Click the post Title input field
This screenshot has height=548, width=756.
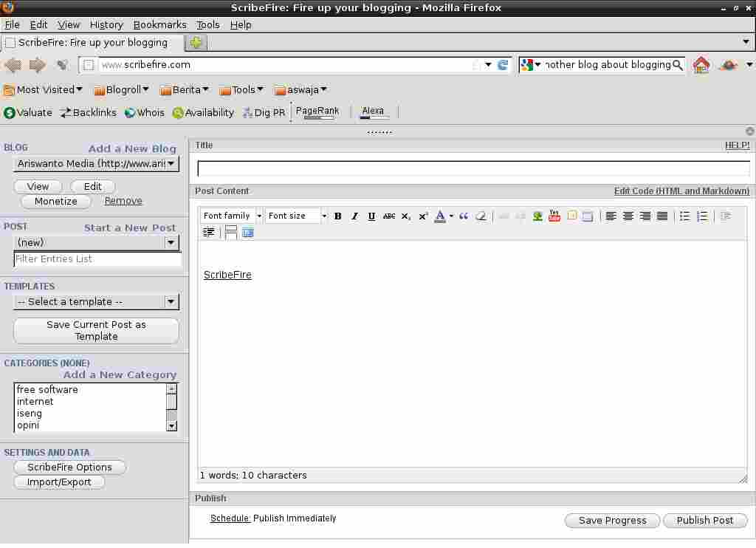(473, 168)
